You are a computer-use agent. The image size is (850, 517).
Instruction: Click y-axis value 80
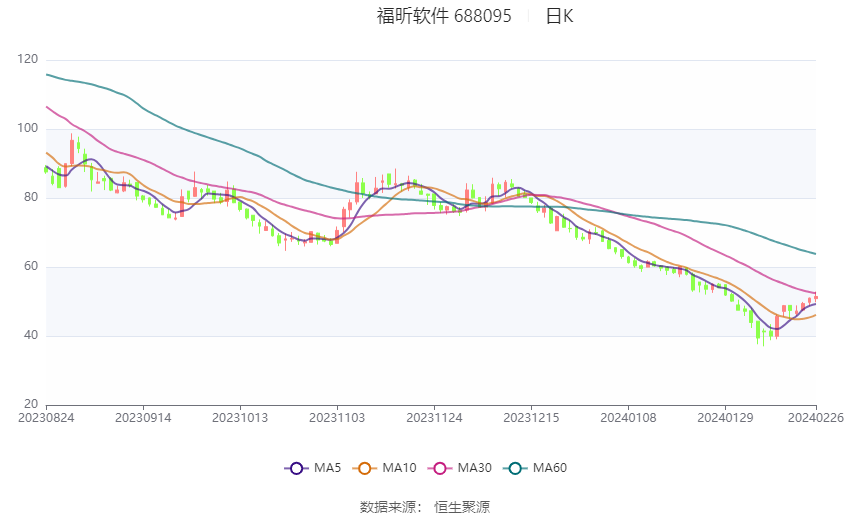point(31,197)
